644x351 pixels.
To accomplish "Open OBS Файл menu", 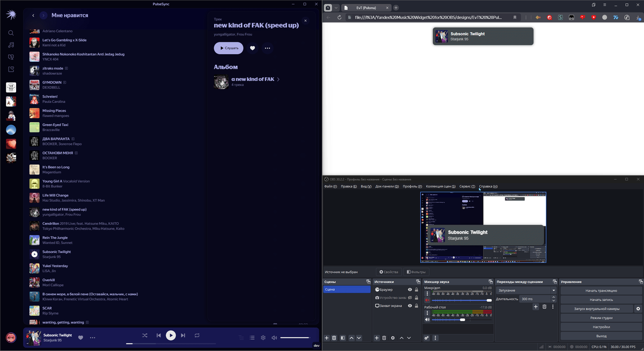I will (331, 186).
